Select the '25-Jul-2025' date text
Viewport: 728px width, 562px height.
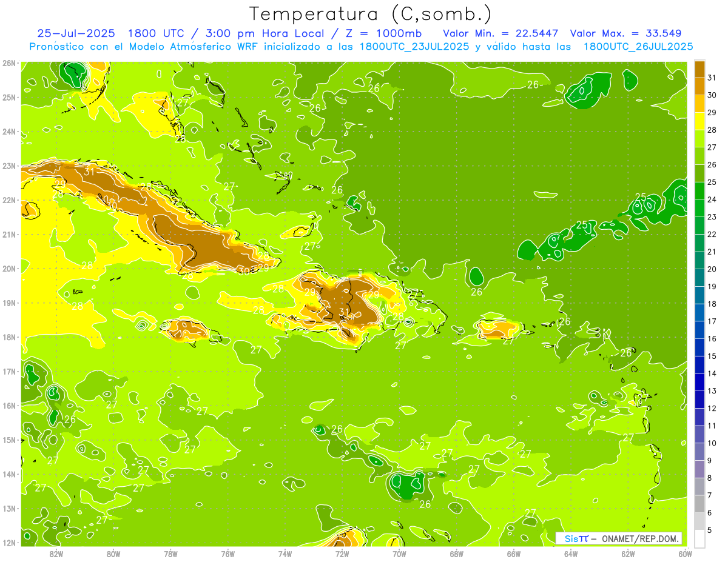coord(76,33)
